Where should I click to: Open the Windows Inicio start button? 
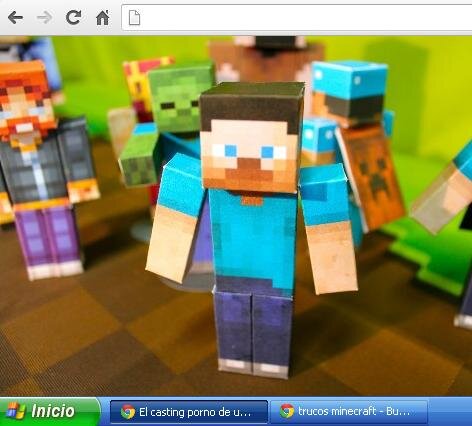[50, 411]
